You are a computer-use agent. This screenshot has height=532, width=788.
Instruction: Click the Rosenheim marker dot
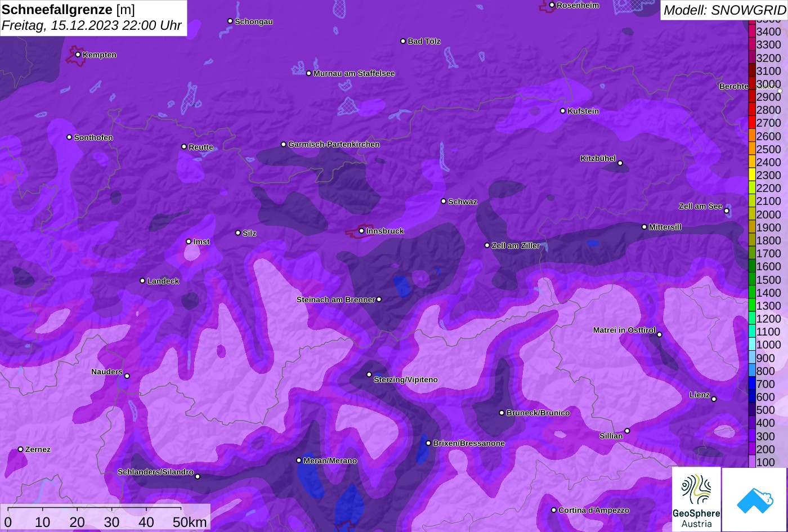point(552,5)
